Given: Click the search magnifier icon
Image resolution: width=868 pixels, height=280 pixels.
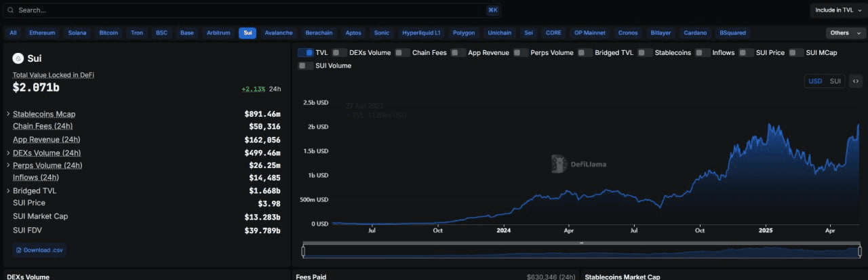Looking at the screenshot, I should coord(10,10).
